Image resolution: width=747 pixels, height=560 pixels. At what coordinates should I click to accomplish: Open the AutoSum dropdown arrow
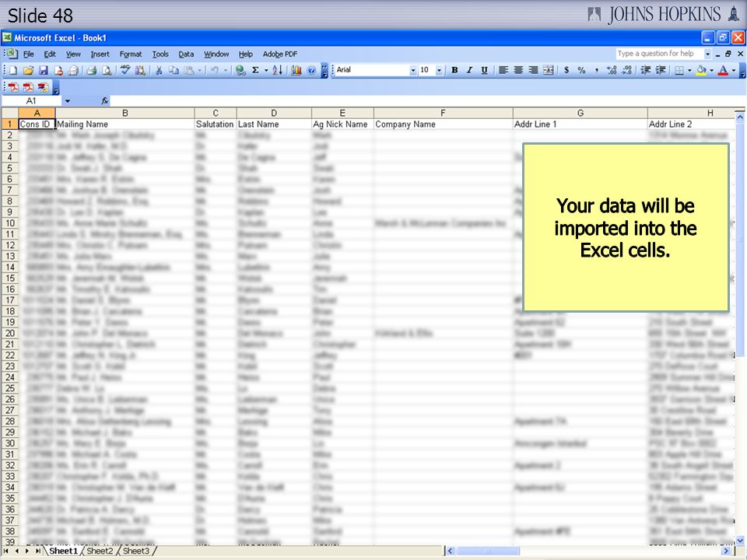(x=266, y=71)
